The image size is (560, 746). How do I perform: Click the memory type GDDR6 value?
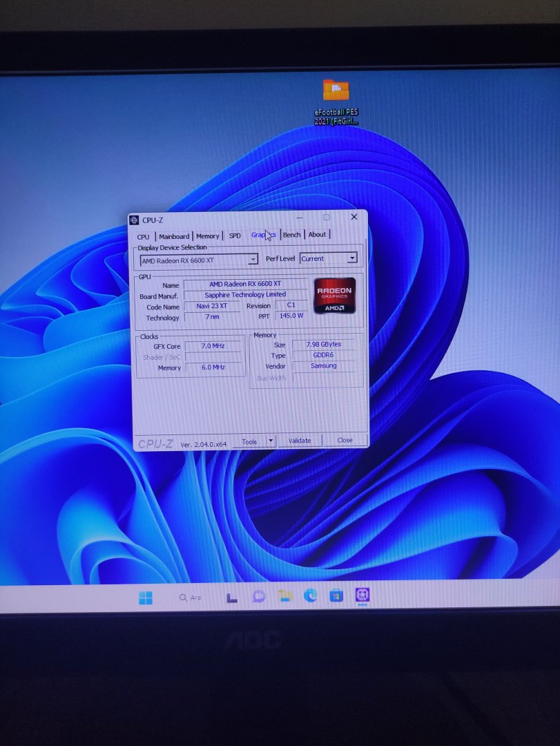324,355
